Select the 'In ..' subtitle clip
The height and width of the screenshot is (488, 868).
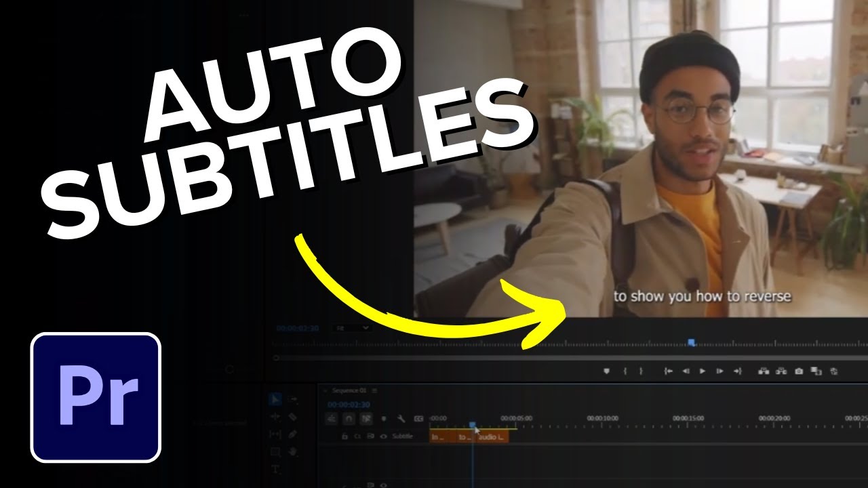(443, 437)
